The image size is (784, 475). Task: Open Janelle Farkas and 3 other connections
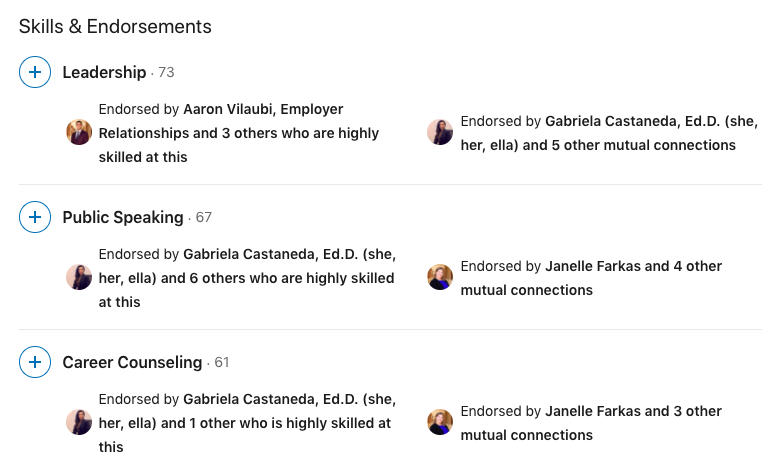590,423
